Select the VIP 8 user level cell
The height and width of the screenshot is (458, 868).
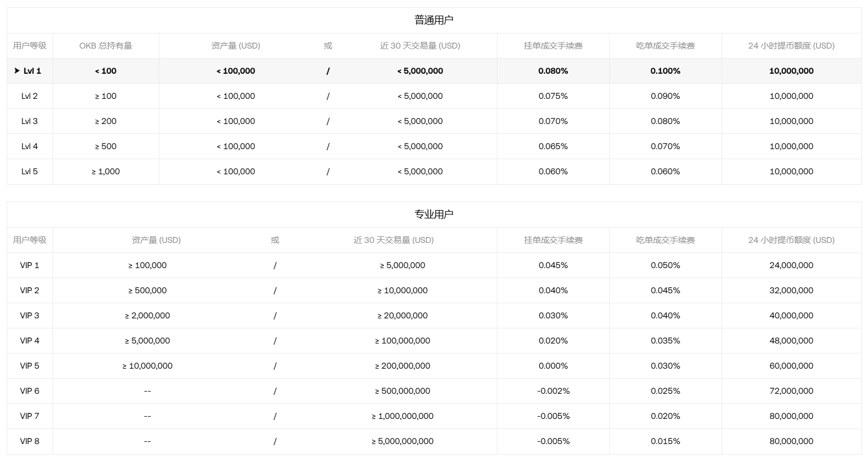pyautogui.click(x=30, y=441)
